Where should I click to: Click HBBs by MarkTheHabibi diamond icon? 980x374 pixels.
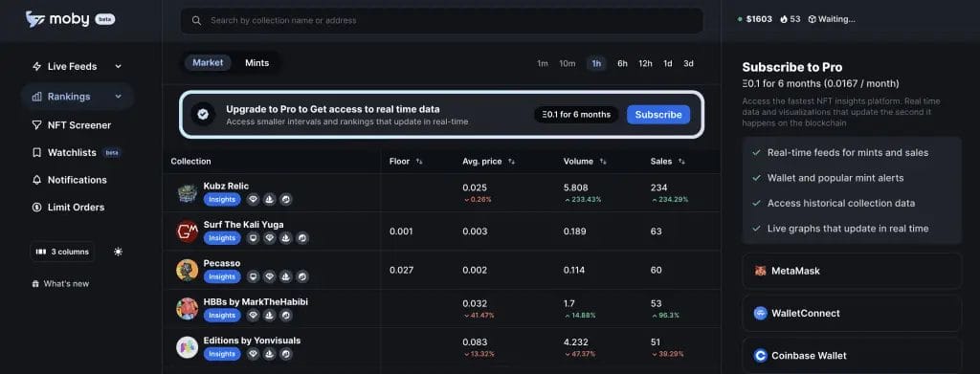(253, 316)
